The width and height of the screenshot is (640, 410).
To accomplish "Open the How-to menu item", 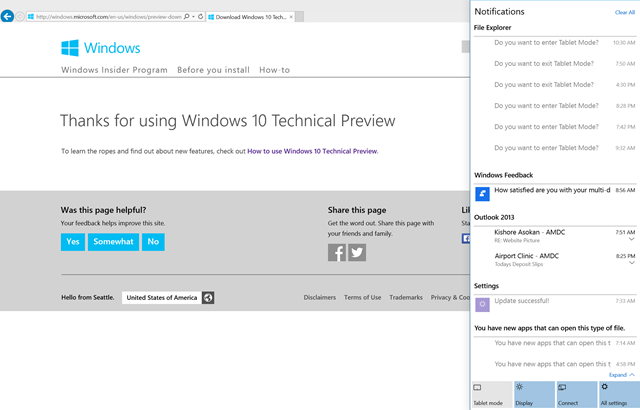I will pos(274,70).
